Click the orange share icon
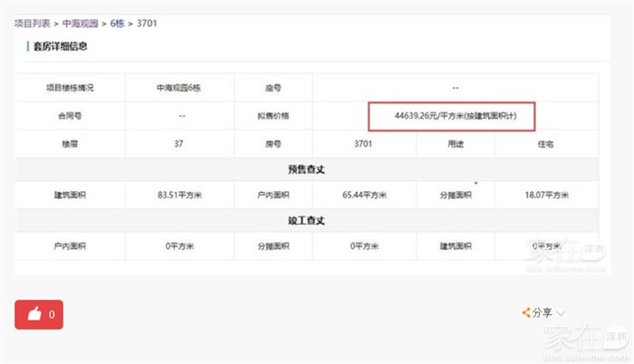This screenshot has width=634, height=364. pyautogui.click(x=525, y=312)
